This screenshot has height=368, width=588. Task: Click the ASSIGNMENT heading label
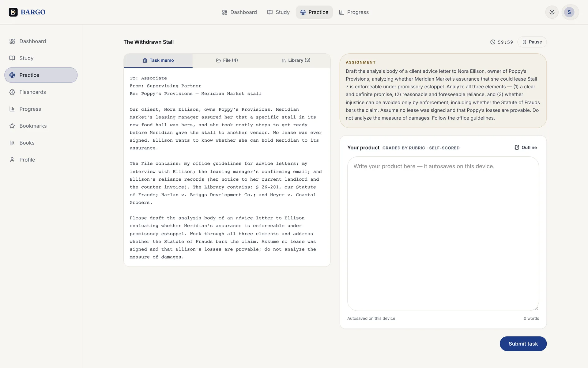[x=361, y=62]
